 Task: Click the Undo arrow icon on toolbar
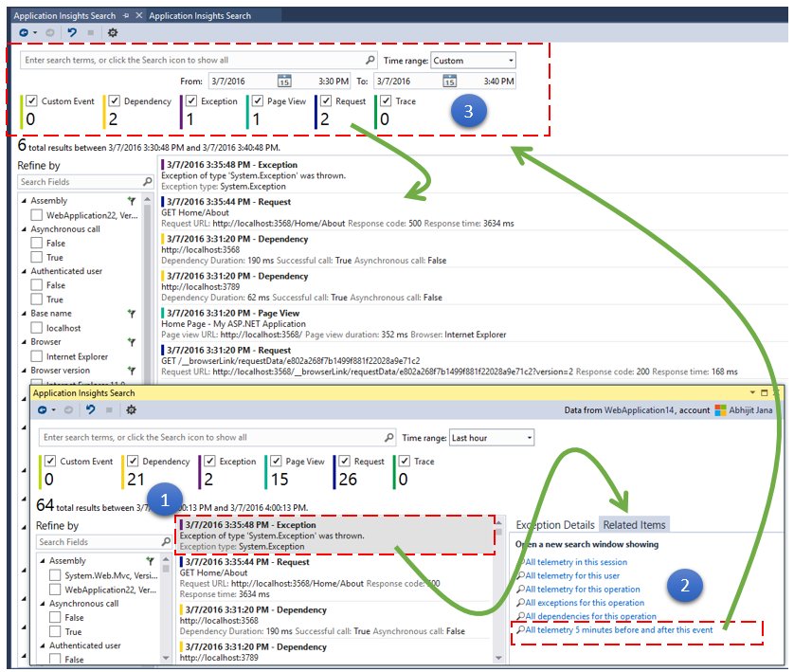point(73,32)
